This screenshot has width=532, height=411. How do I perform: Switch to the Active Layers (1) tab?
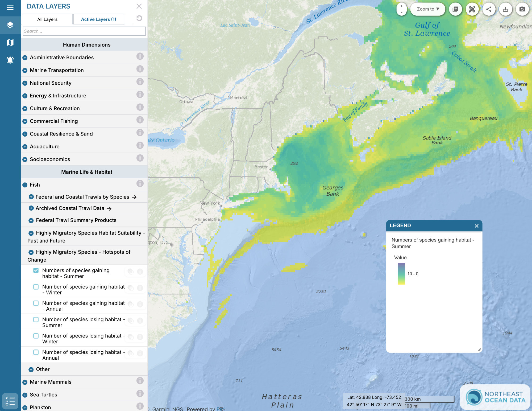pyautogui.click(x=98, y=19)
